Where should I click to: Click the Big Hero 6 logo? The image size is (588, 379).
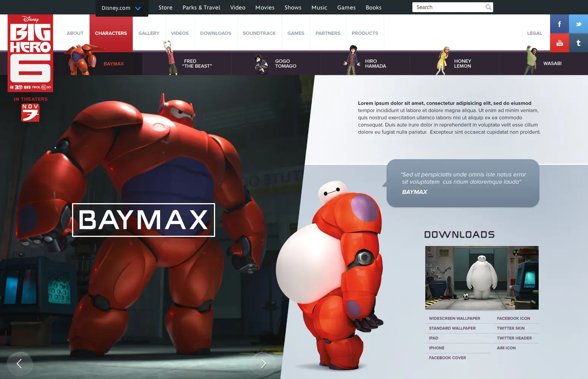coord(30,53)
